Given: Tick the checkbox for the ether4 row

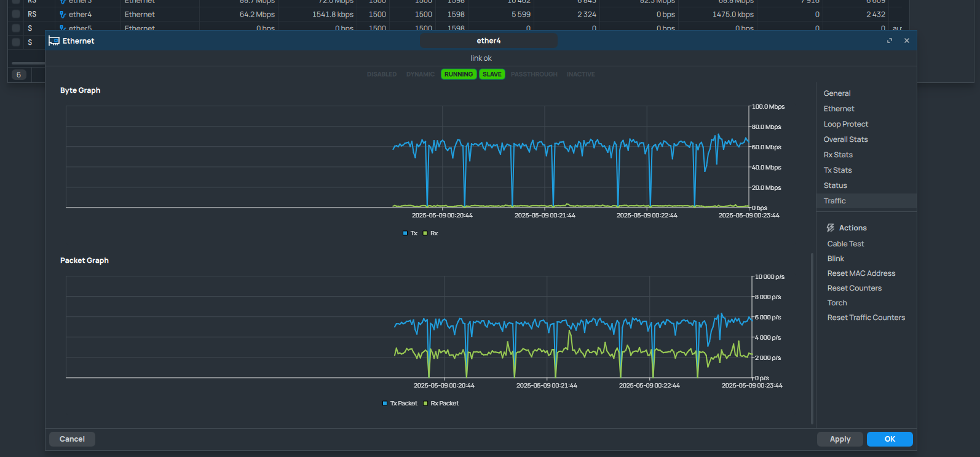Looking at the screenshot, I should coord(16,14).
